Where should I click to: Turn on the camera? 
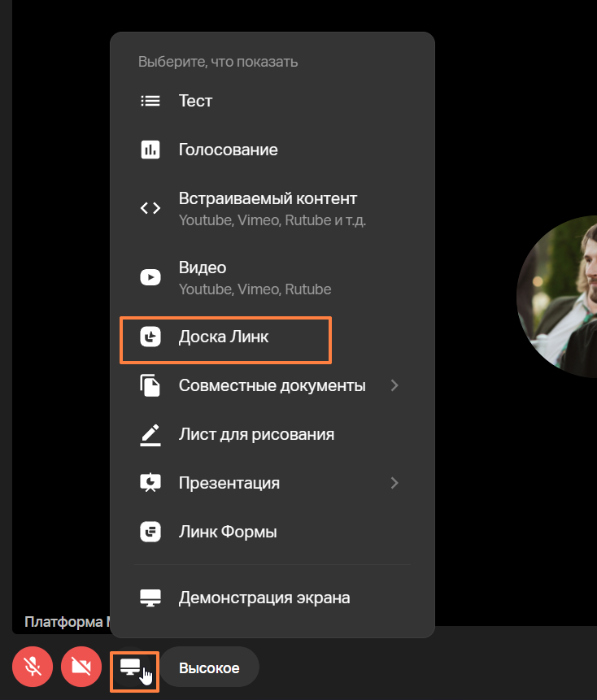click(81, 667)
